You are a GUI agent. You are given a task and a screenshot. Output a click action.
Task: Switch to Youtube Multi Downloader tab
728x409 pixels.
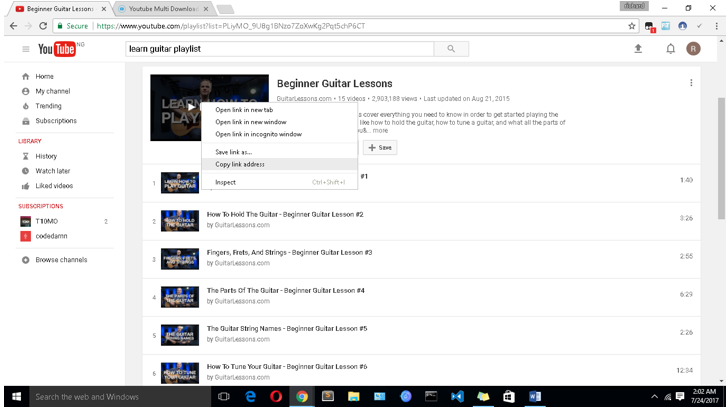click(162, 9)
